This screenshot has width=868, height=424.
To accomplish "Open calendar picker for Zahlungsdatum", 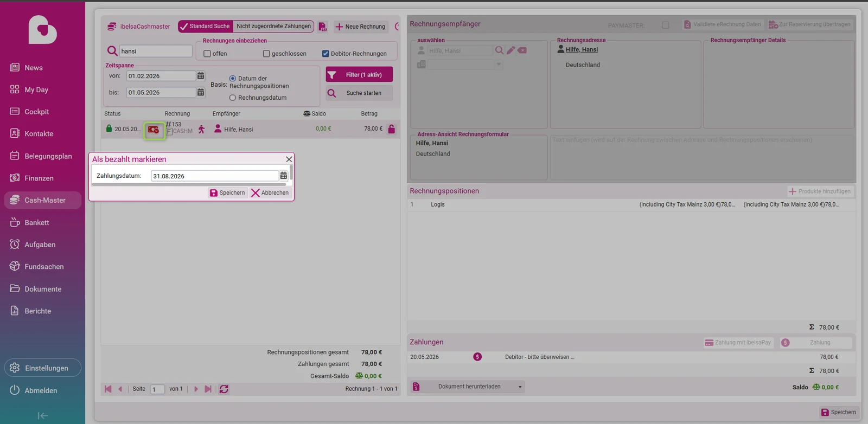I will (283, 176).
